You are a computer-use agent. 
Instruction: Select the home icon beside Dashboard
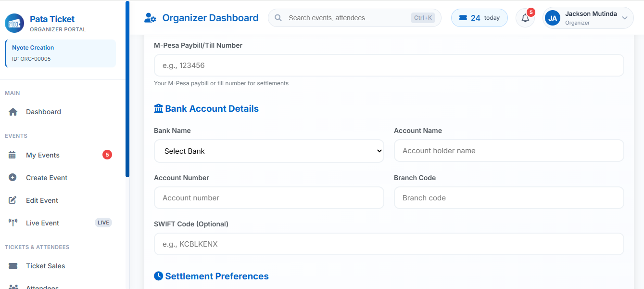click(13, 112)
